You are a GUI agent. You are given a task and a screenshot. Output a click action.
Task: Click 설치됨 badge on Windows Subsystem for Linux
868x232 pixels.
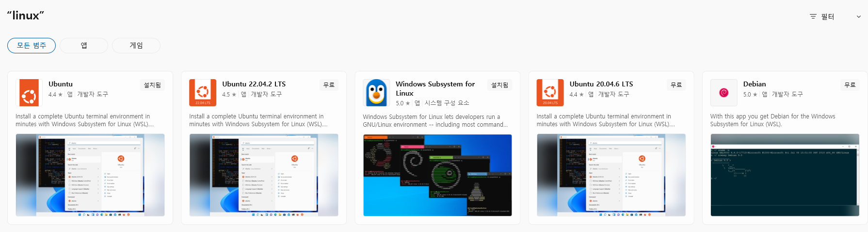coord(499,85)
